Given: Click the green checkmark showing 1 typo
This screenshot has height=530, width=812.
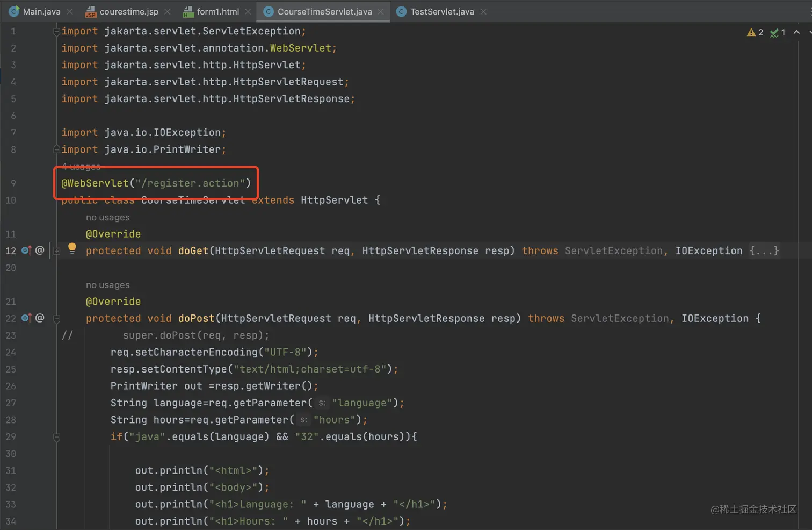Looking at the screenshot, I should coord(778,32).
